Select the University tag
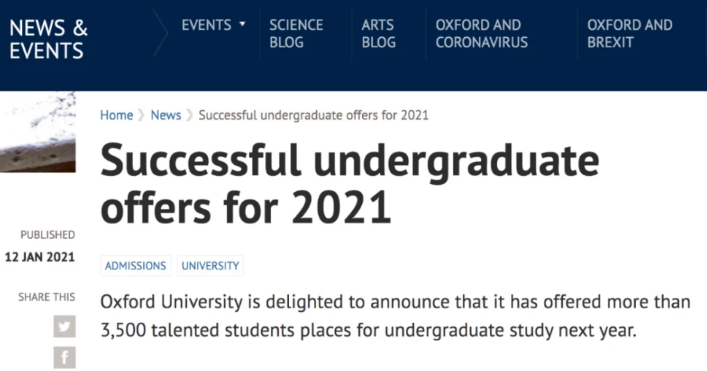The height and width of the screenshot is (371, 707). tap(210, 266)
